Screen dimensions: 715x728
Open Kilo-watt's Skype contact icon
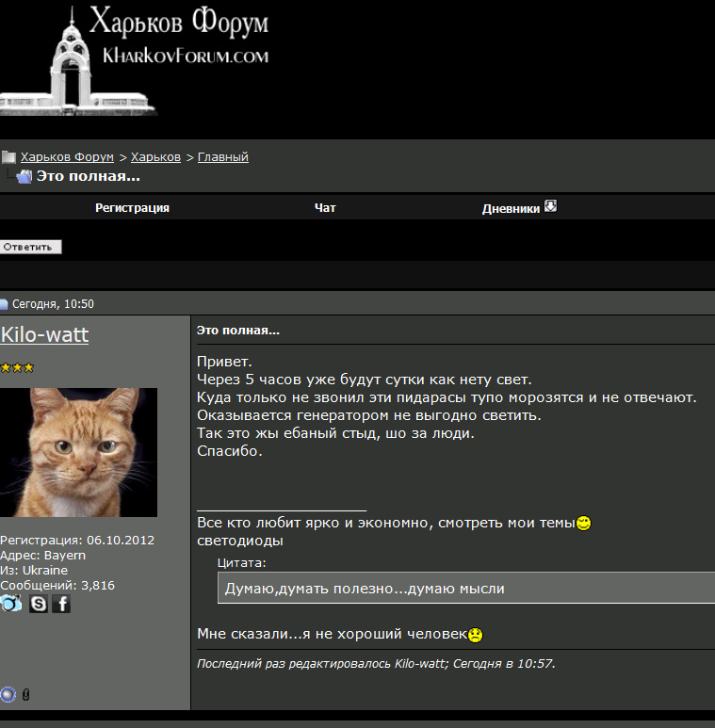pos(39,604)
